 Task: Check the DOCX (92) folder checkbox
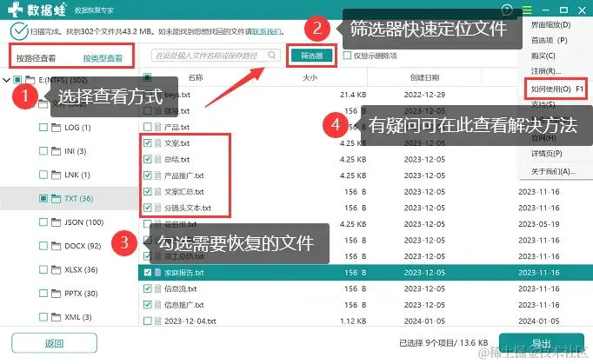tap(43, 246)
